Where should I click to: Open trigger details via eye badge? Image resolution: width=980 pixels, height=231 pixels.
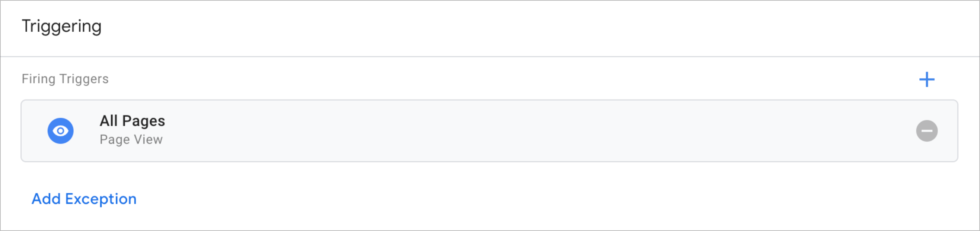tap(60, 131)
